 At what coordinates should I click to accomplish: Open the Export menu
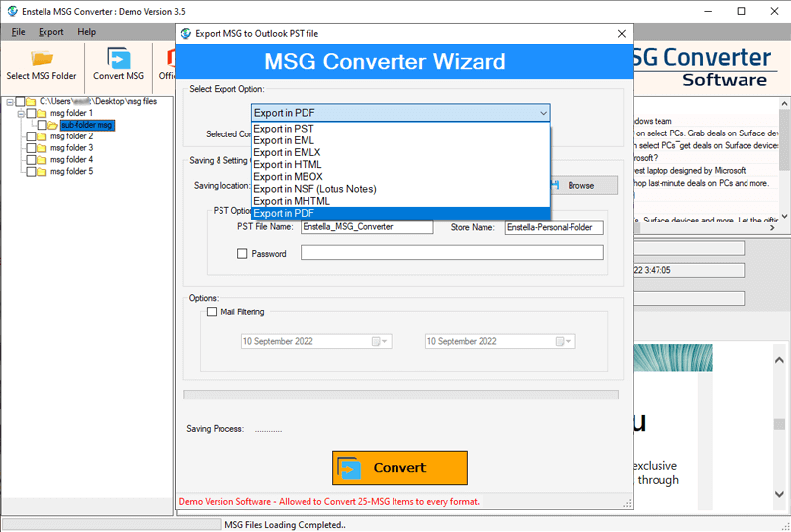pyautogui.click(x=51, y=32)
